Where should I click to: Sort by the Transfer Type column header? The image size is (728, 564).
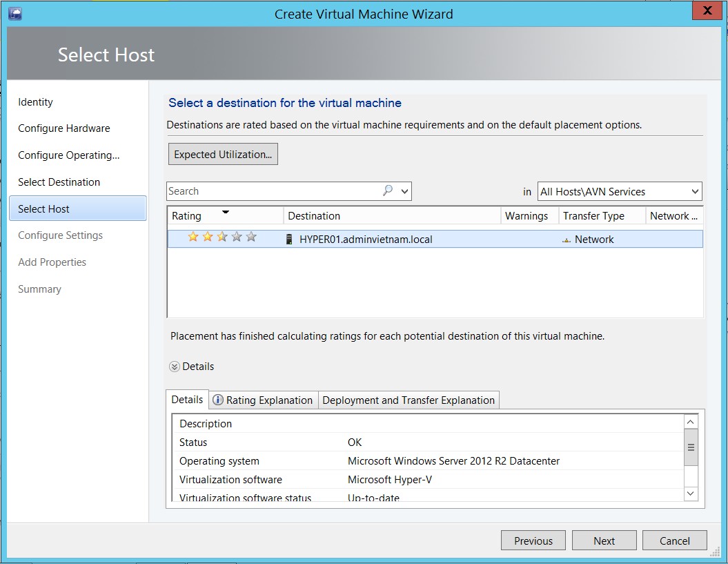click(602, 215)
